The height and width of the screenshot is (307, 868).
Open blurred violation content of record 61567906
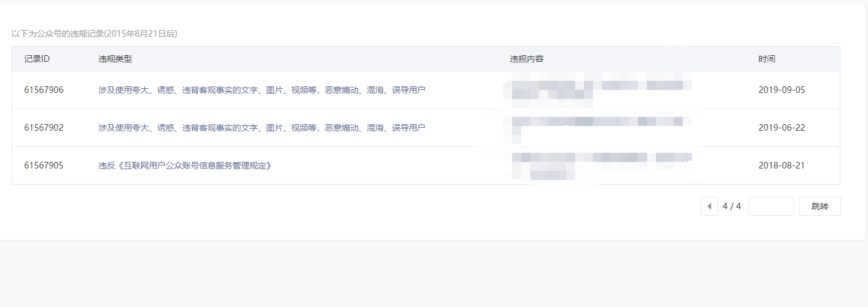[x=599, y=89]
